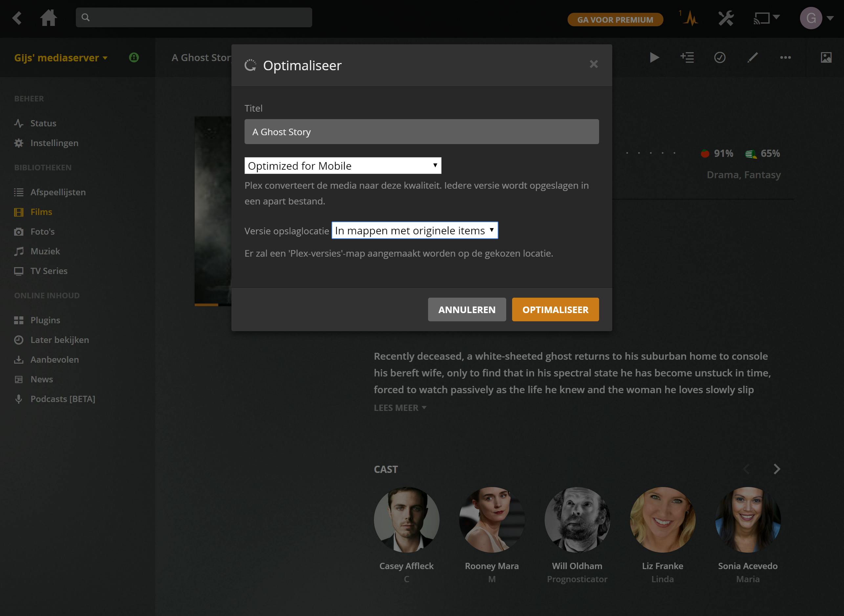Screen dimensions: 844x616
Task: Click the edit pencil icon
Action: point(753,57)
